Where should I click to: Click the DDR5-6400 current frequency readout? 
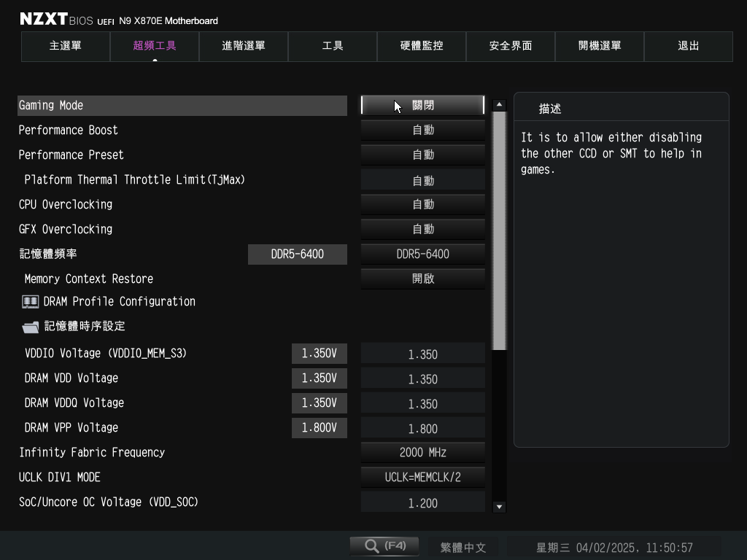pos(298,254)
